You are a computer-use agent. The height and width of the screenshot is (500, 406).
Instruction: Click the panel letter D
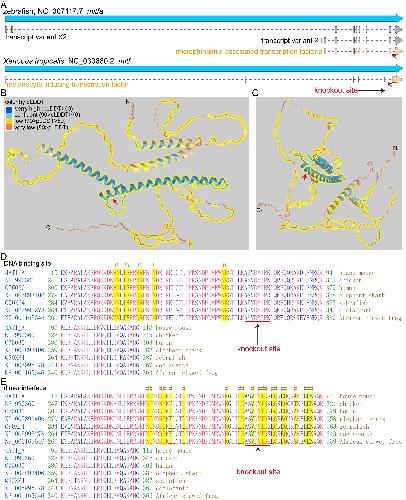[x=3, y=257]
